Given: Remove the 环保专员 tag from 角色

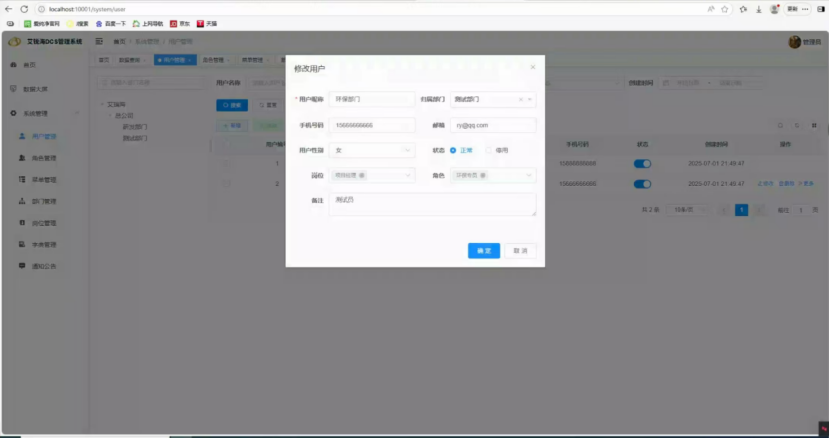Looking at the screenshot, I should 483,175.
